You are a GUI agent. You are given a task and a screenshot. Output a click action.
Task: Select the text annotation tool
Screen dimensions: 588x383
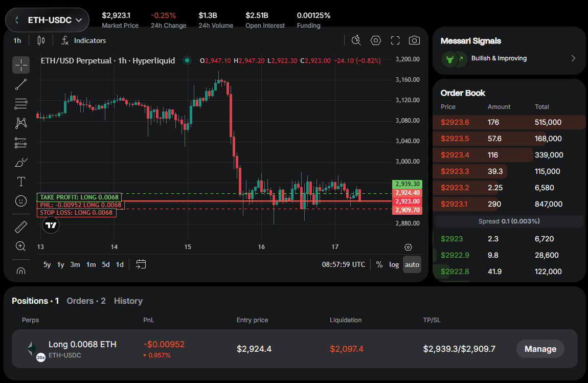(x=21, y=181)
